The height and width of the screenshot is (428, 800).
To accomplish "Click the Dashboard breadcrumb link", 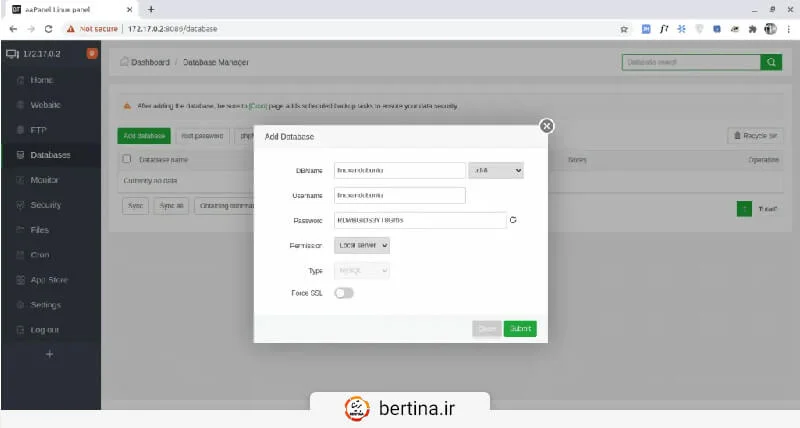I will [x=146, y=62].
